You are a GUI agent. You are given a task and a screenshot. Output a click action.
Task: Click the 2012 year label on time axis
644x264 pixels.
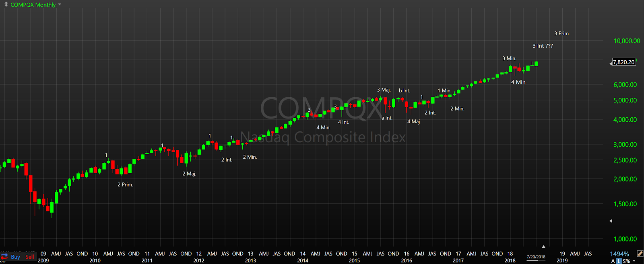[199, 260]
